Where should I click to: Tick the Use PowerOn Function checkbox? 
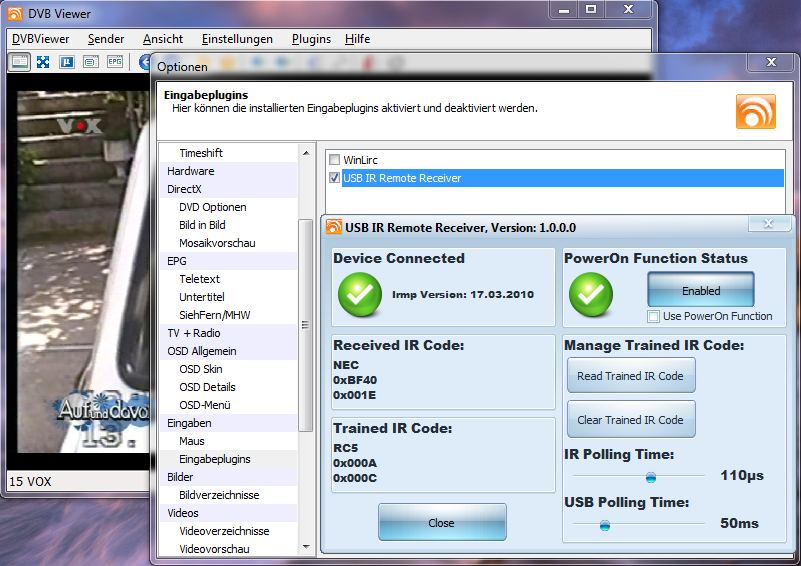click(653, 316)
